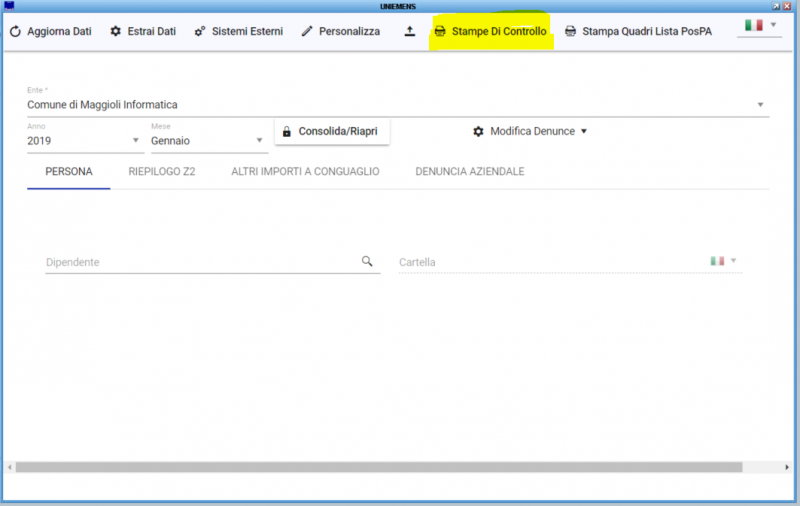Open the Mese Gennaio dropdown
The width and height of the screenshot is (800, 506).
pyautogui.click(x=259, y=141)
